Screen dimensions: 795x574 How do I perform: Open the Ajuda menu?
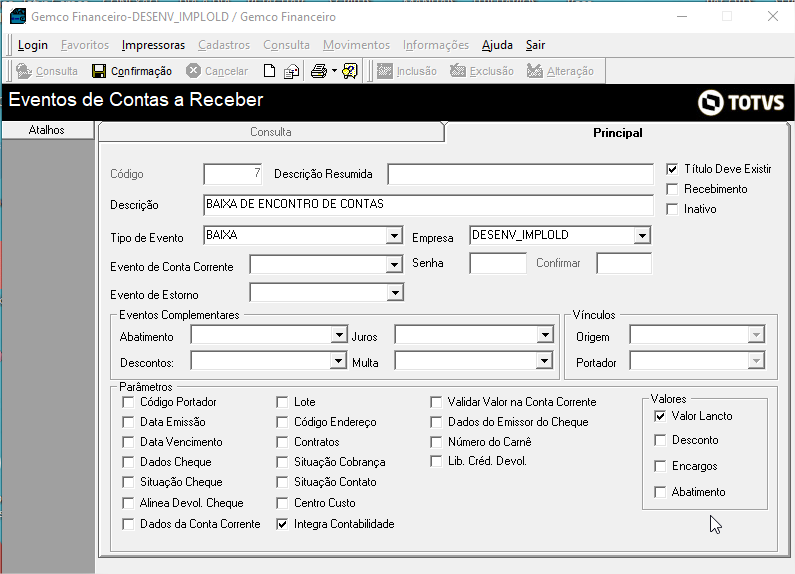pos(497,45)
